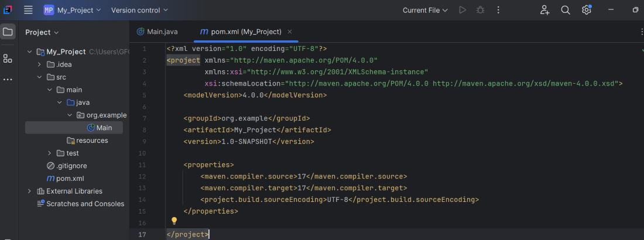This screenshot has height=240, width=644.
Task: Open Code With Me add-user icon
Action: [x=544, y=10]
